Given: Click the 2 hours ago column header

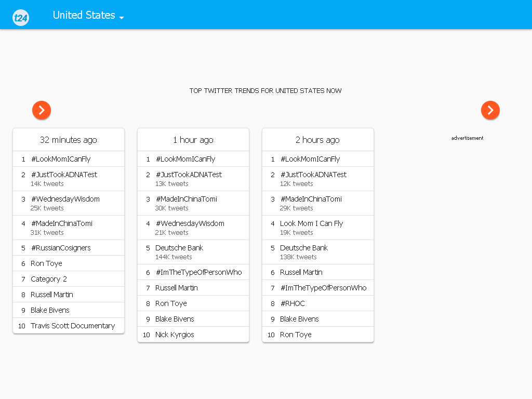Looking at the screenshot, I should [x=318, y=140].
